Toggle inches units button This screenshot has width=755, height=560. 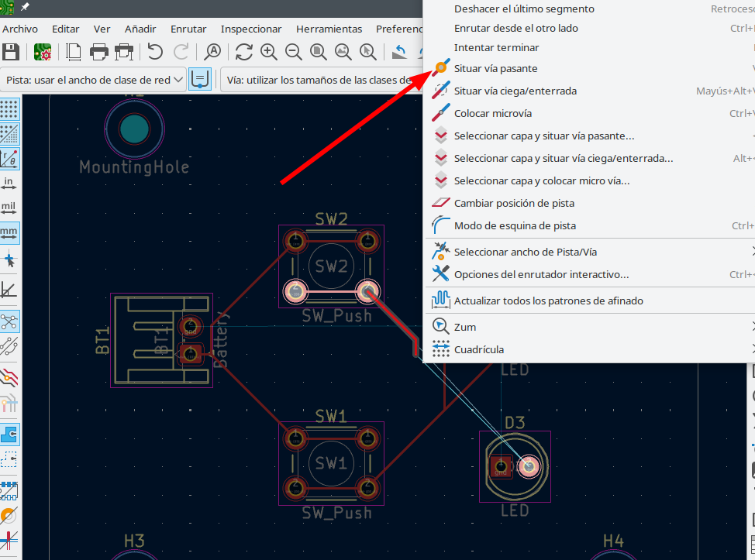pyautogui.click(x=9, y=183)
